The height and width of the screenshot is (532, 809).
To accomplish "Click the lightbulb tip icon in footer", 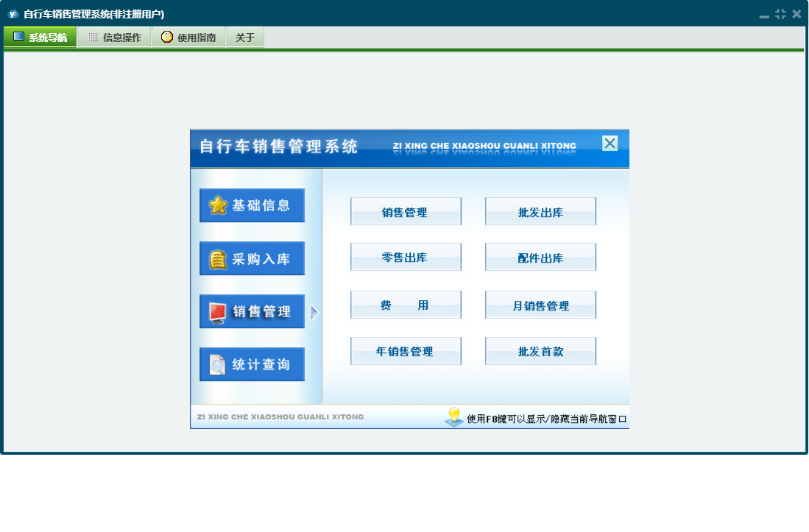I will coord(454,416).
